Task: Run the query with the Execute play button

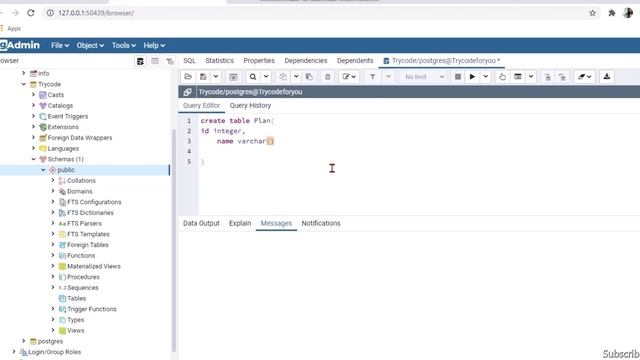Action: pyautogui.click(x=472, y=77)
